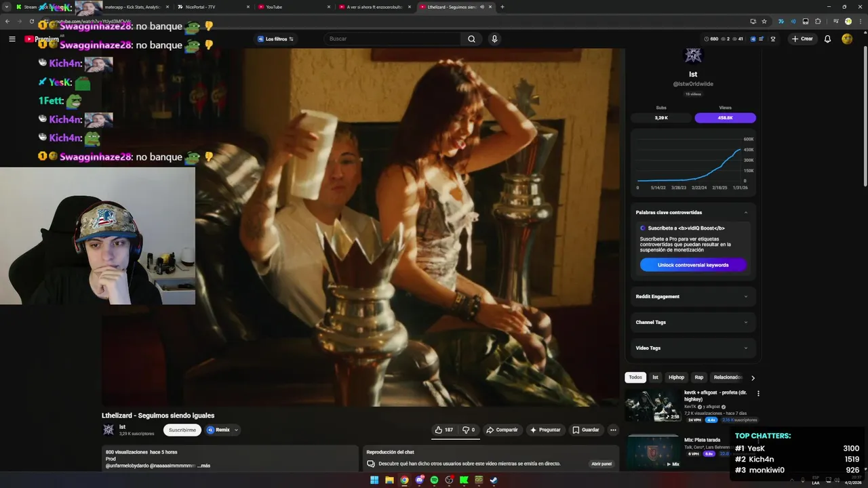Select the Views stat pill

pos(725,118)
